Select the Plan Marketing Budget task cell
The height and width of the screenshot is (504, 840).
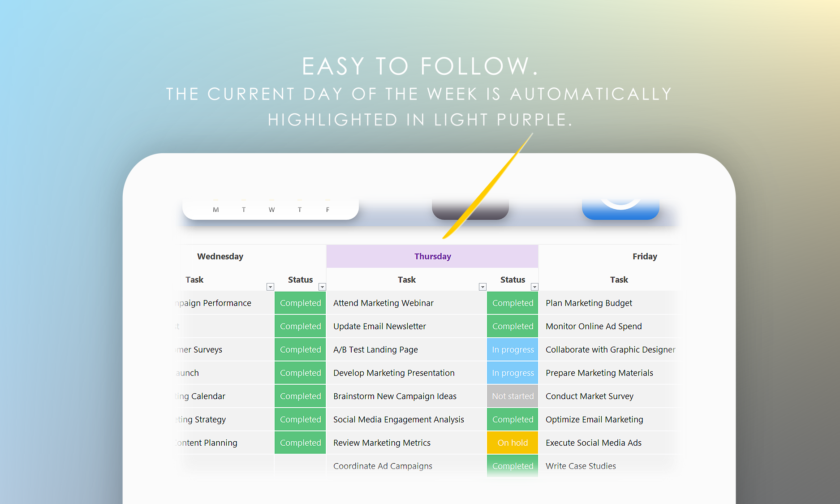pos(589,303)
